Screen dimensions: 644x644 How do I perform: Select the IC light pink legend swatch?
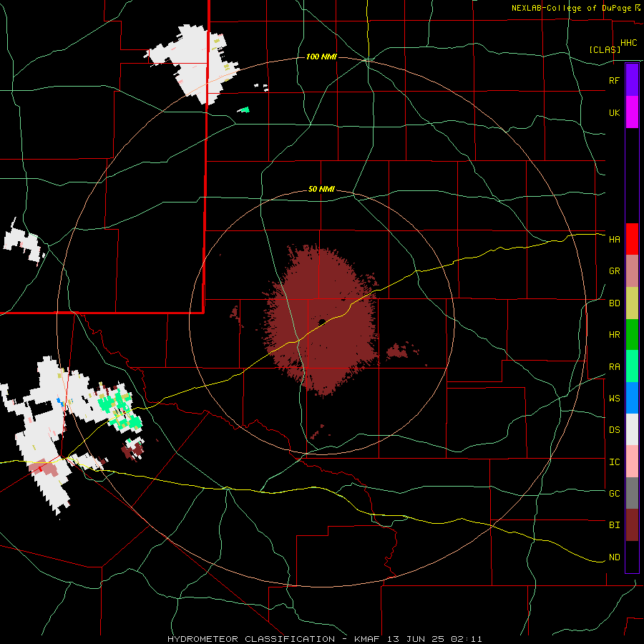point(632,462)
